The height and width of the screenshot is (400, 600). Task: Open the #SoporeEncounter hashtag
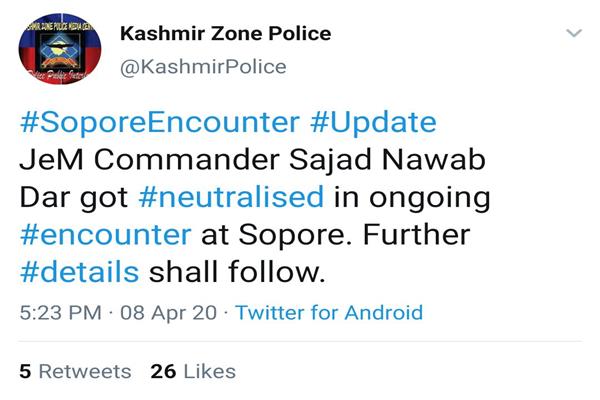point(160,122)
